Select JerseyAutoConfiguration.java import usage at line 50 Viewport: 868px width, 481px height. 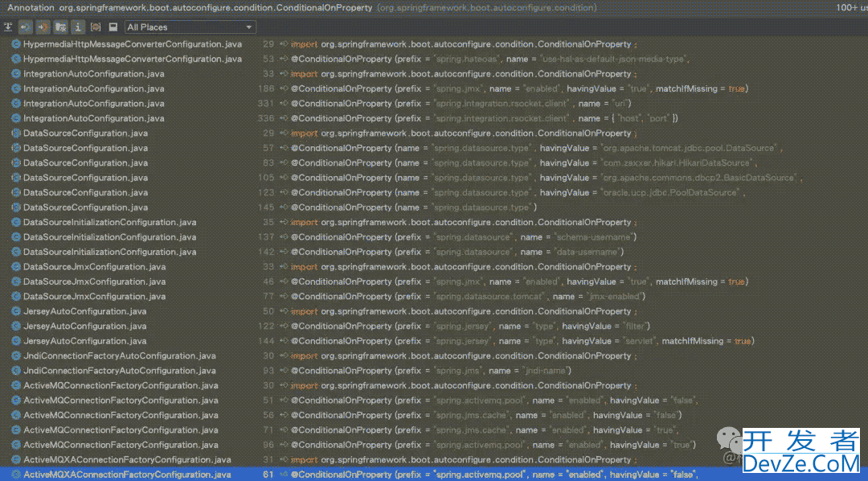coord(434,310)
